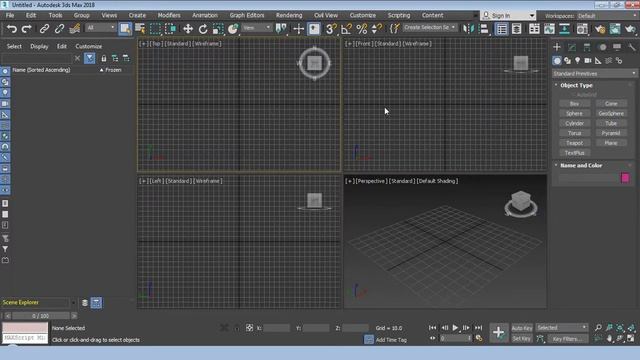
Task: Open the Select by Name dialog
Action: (x=140, y=29)
